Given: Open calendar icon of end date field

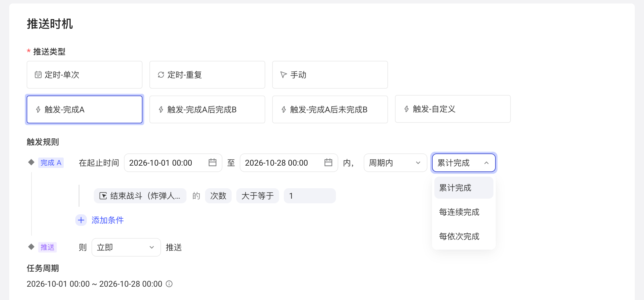Looking at the screenshot, I should click(328, 162).
